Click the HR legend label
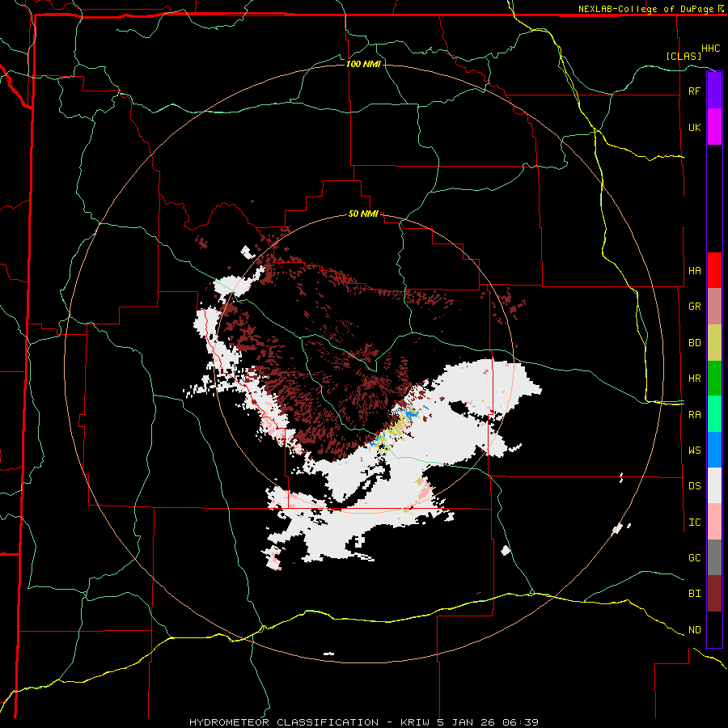The width and height of the screenshot is (728, 728). [x=694, y=379]
